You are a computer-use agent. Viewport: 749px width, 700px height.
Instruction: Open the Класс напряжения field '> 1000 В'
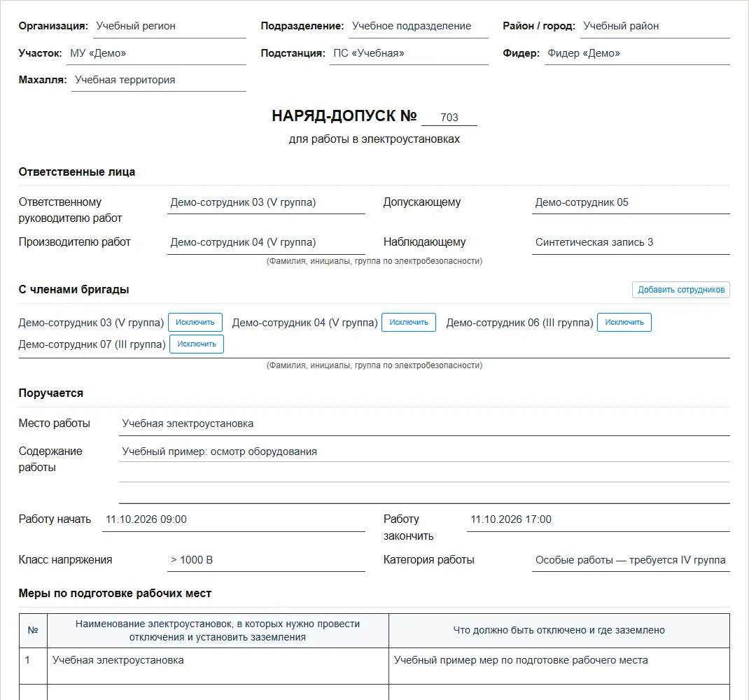click(266, 560)
